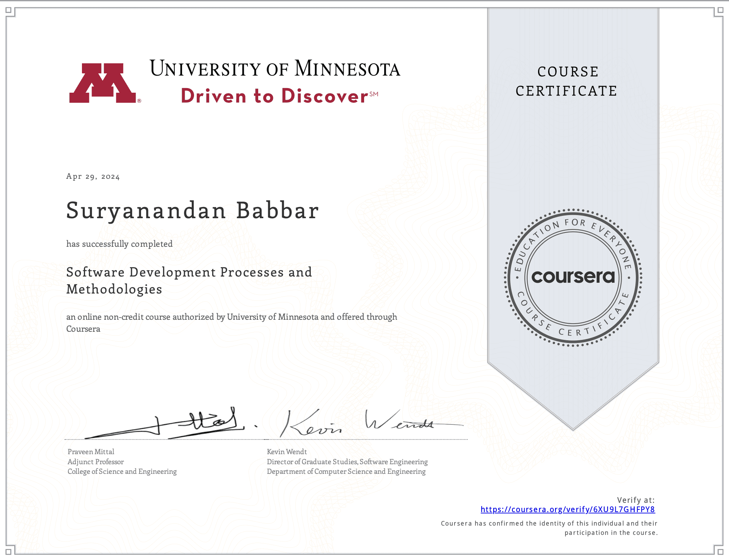Select the recipient name Suryanandan Babbar
729x560 pixels.
point(192,211)
